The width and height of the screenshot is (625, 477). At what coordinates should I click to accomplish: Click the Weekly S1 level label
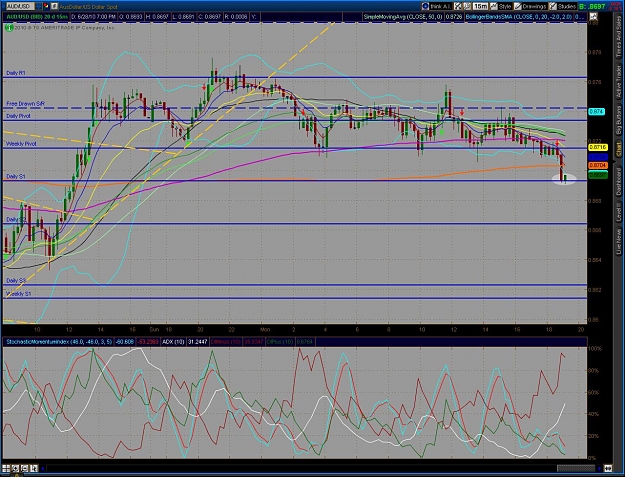point(18,294)
